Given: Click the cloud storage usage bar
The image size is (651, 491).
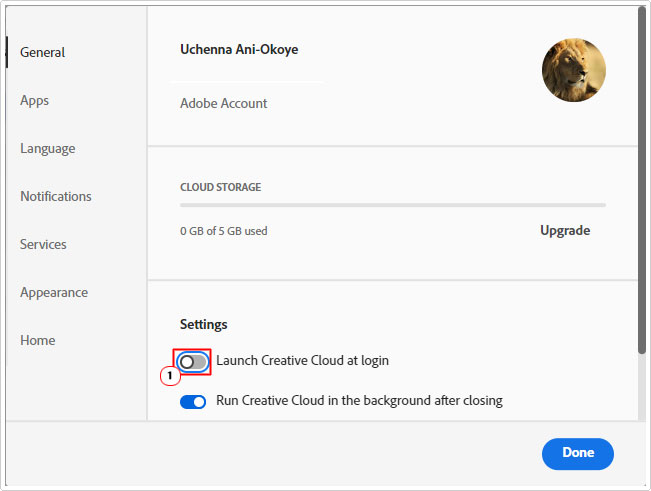Looking at the screenshot, I should 393,205.
